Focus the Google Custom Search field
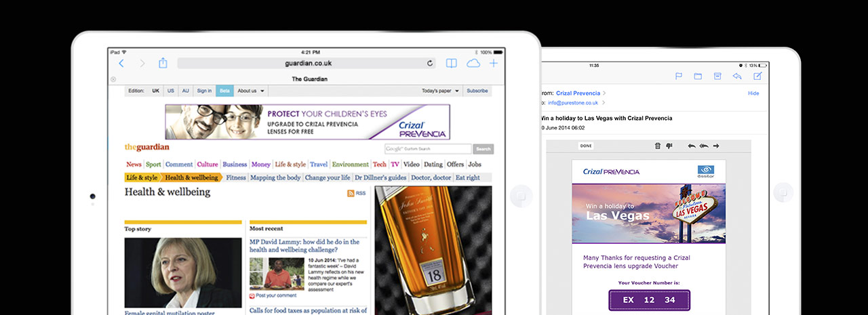The width and height of the screenshot is (868, 315). tap(428, 149)
